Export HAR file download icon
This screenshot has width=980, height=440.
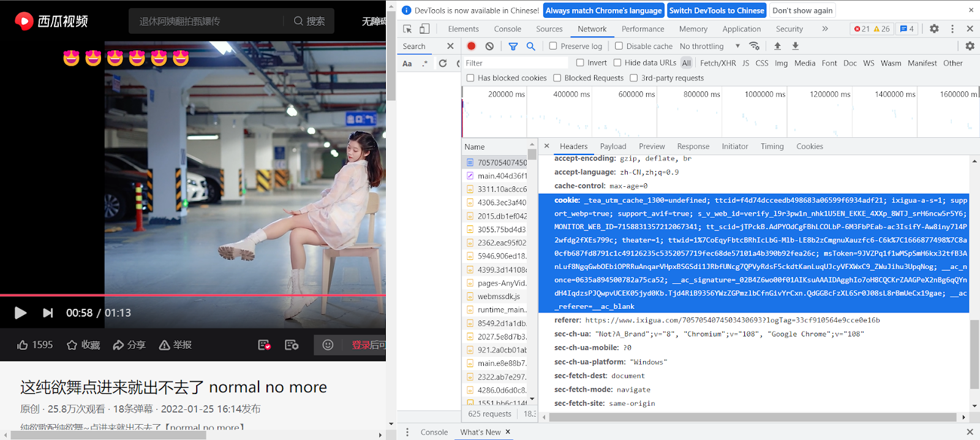pyautogui.click(x=795, y=46)
